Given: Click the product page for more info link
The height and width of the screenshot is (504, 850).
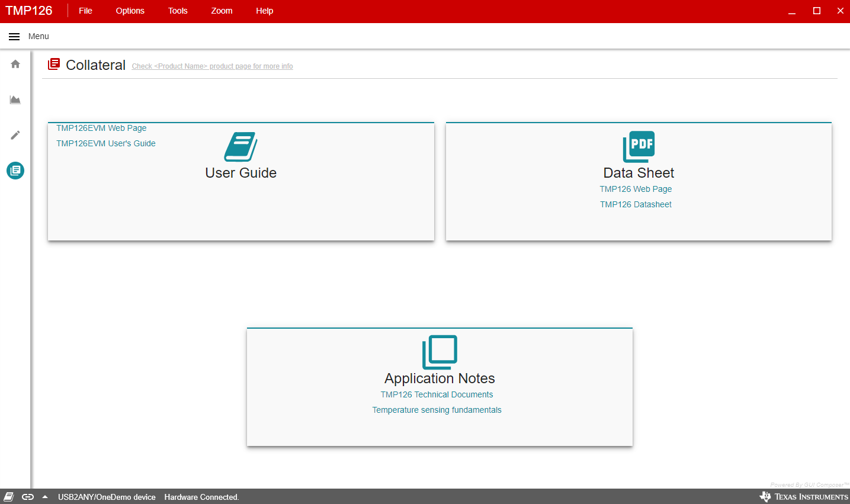Looking at the screenshot, I should click(212, 66).
